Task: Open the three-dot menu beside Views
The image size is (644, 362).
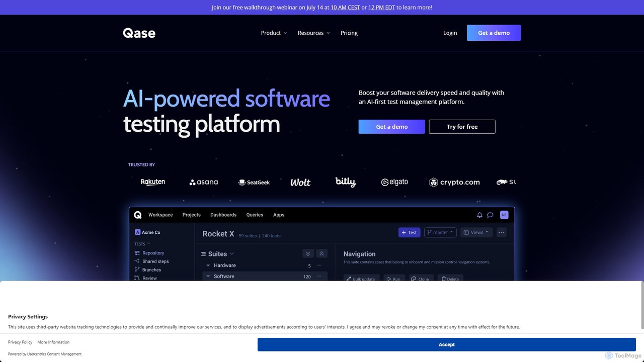Action: click(x=501, y=232)
